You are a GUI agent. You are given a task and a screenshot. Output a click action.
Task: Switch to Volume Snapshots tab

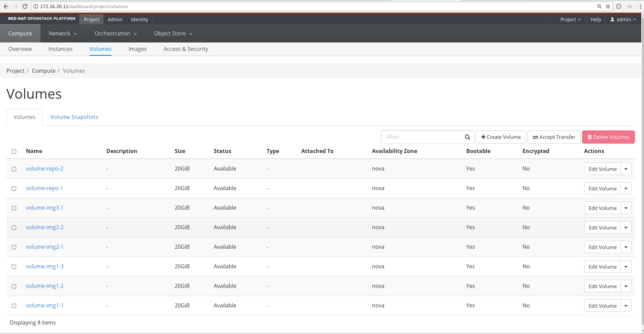point(74,117)
